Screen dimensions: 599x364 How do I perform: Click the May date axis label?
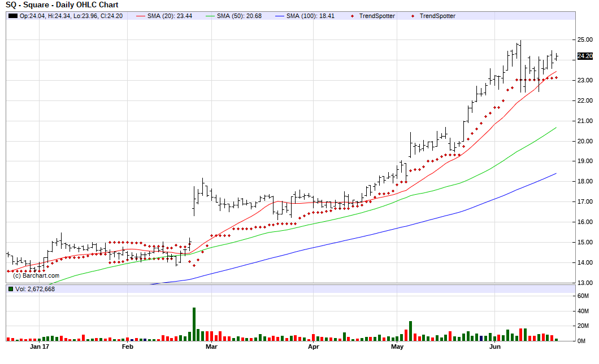(x=397, y=347)
